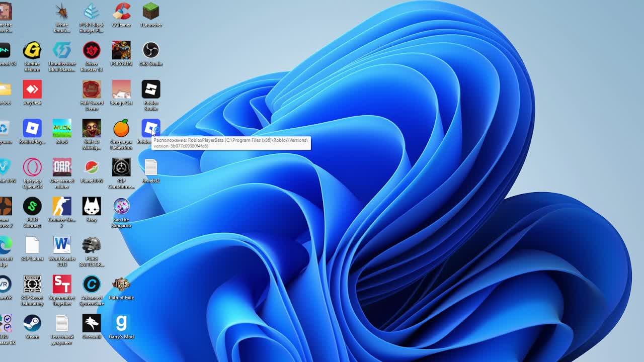Select the Текстовый документ file icon
Image resolution: width=644 pixels, height=362 pixels.
(62, 330)
